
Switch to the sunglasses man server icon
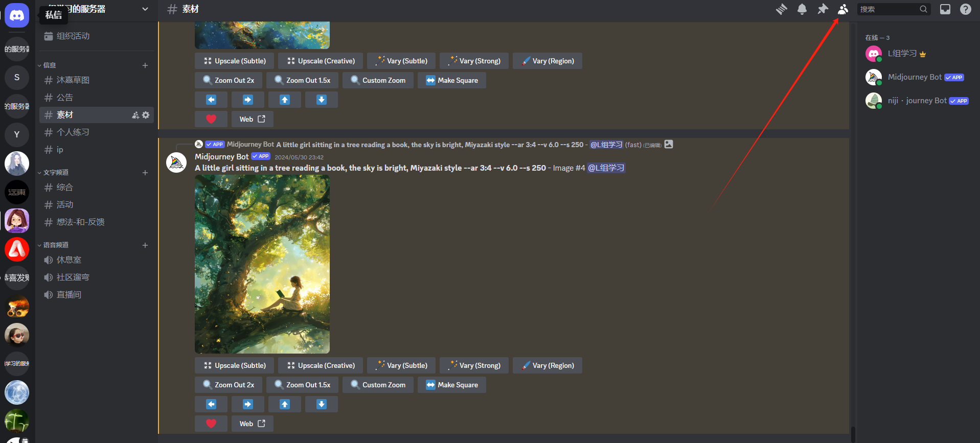pos(17,335)
